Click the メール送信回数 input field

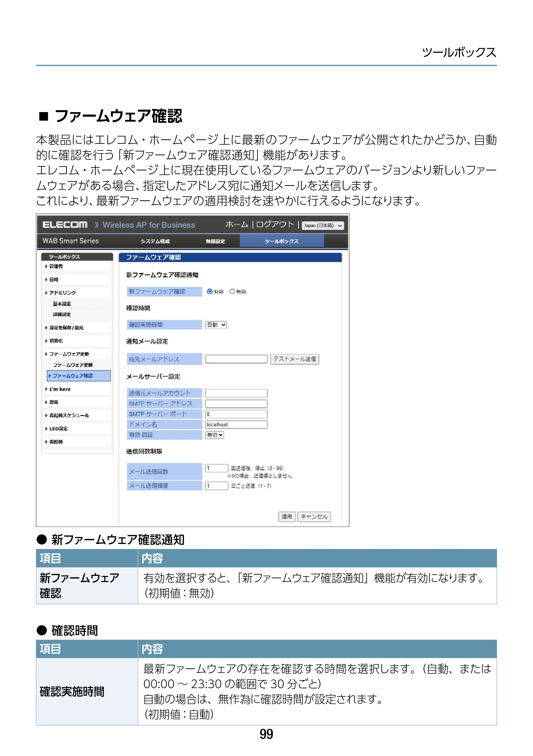tap(216, 468)
